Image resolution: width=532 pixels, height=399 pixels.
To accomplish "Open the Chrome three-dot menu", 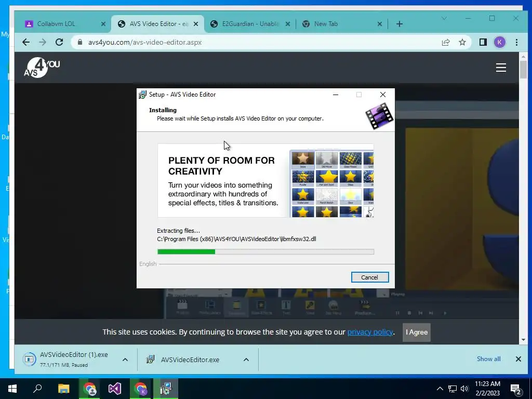I will click(x=516, y=42).
